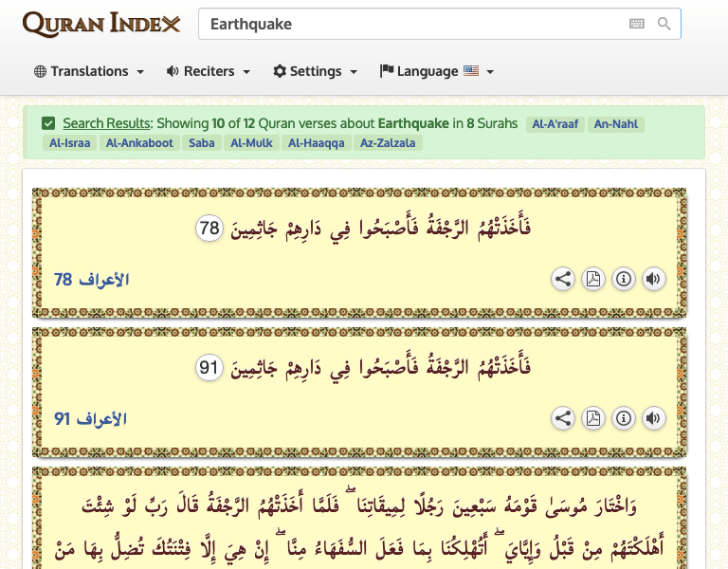Open PDF icon for verse 91
This screenshot has width=728, height=569.
592,418
